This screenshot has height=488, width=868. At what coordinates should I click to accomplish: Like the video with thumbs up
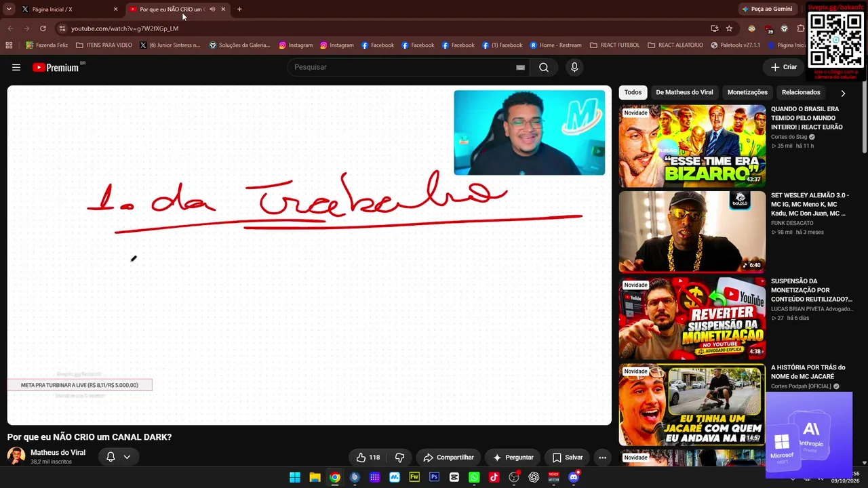click(368, 457)
